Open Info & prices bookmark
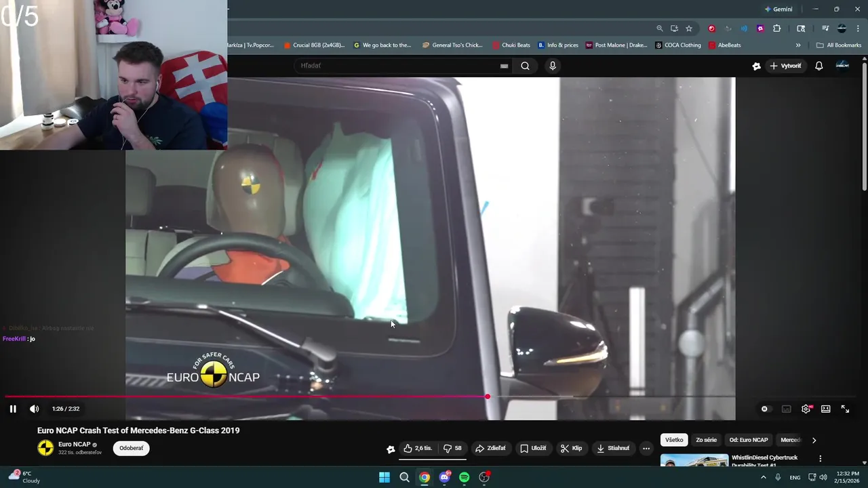This screenshot has height=488, width=868. point(558,45)
